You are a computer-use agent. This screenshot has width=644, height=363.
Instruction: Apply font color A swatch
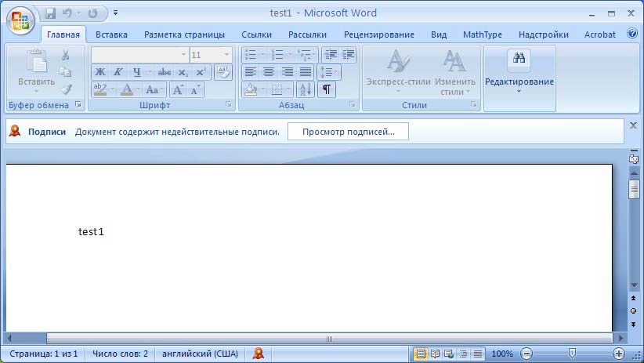click(x=127, y=89)
